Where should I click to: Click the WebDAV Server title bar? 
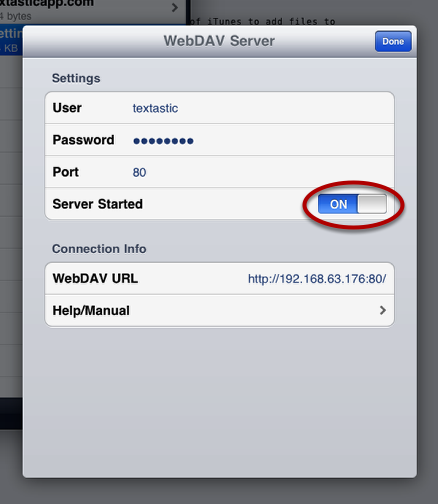219,41
